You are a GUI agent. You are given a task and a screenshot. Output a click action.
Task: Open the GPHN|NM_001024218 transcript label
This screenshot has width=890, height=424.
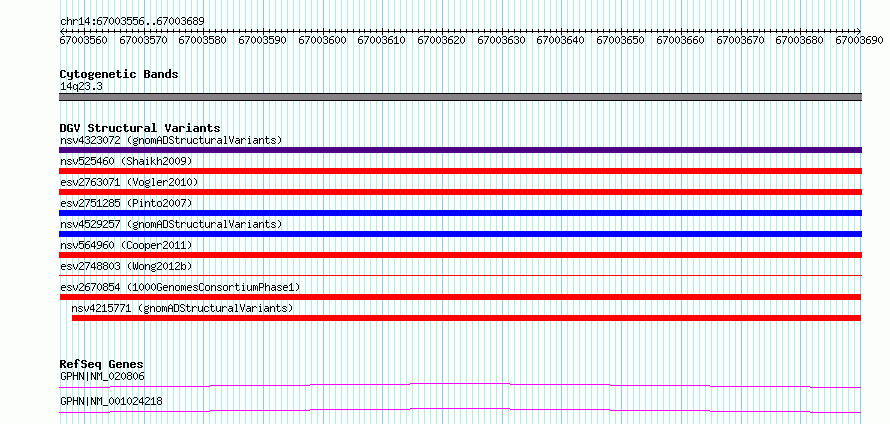pos(111,401)
